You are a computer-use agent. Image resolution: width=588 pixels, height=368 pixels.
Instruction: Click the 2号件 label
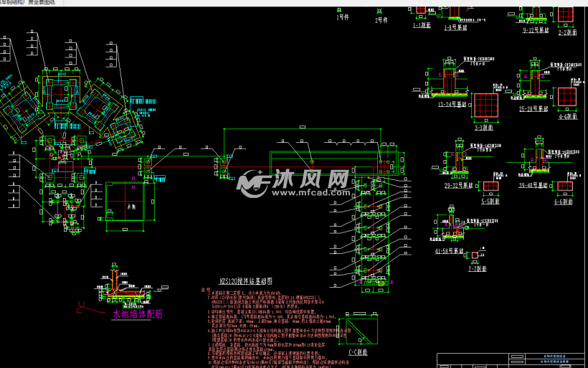point(381,20)
